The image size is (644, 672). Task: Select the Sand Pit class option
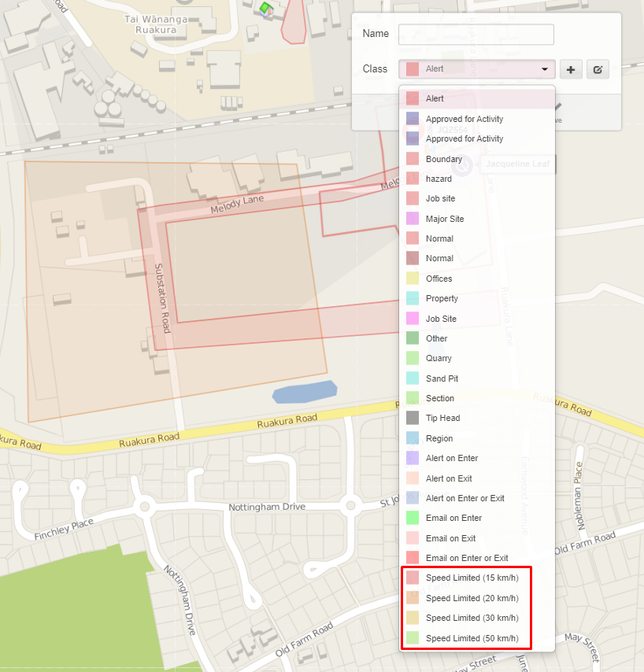pyautogui.click(x=477, y=378)
